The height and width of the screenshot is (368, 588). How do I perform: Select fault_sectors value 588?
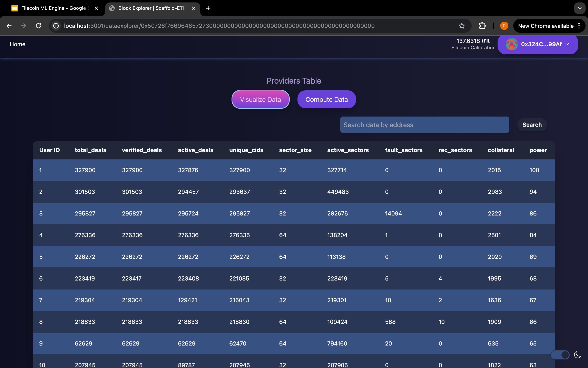coord(390,322)
